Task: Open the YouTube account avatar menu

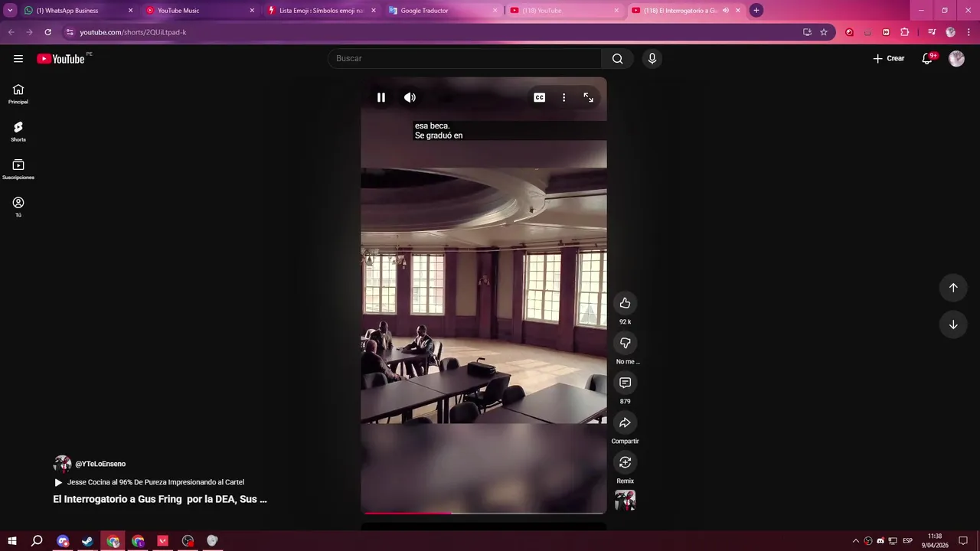Action: (x=956, y=59)
